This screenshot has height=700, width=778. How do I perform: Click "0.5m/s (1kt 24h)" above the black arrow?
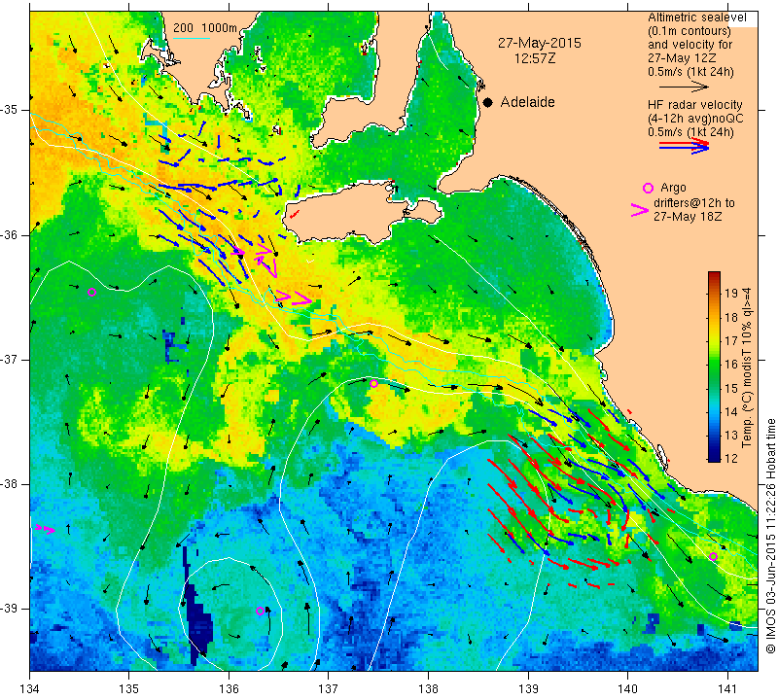point(690,72)
